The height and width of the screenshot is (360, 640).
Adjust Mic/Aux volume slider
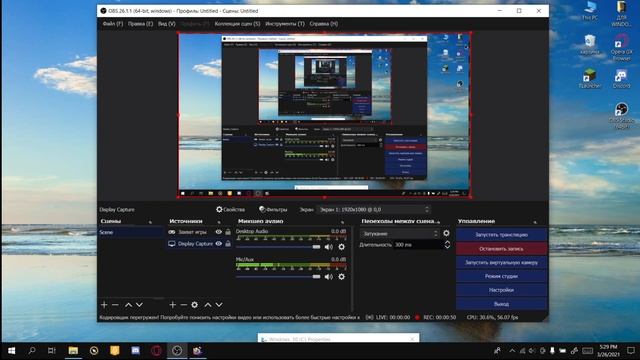coord(278,276)
